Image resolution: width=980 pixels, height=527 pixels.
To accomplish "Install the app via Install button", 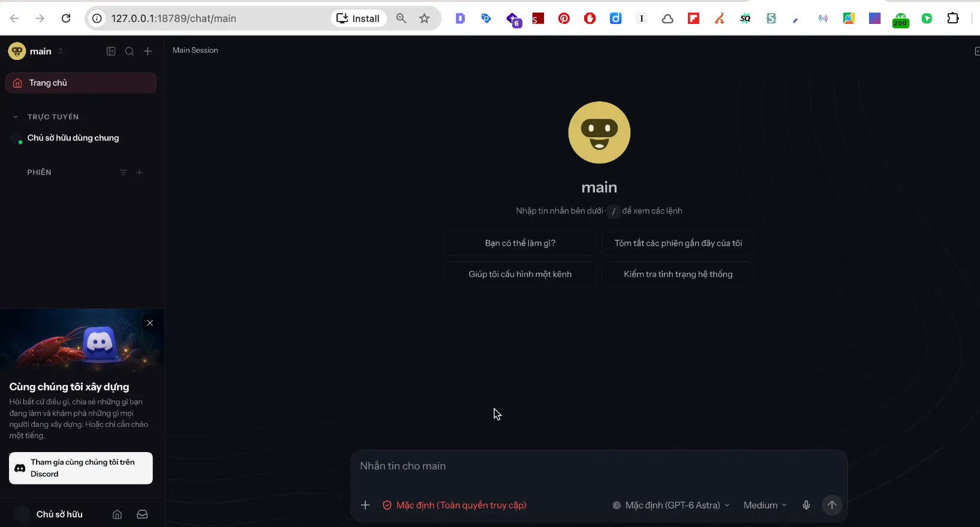I will pyautogui.click(x=359, y=19).
